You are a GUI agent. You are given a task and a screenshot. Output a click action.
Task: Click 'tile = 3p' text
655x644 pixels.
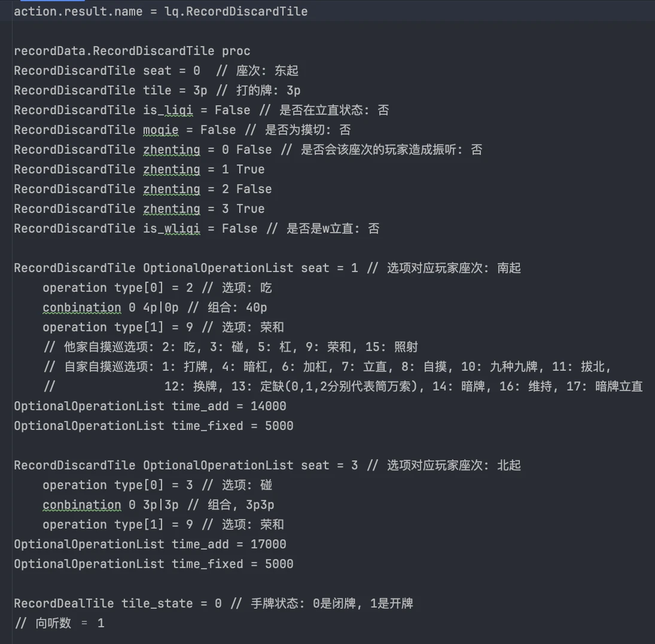pyautogui.click(x=175, y=91)
